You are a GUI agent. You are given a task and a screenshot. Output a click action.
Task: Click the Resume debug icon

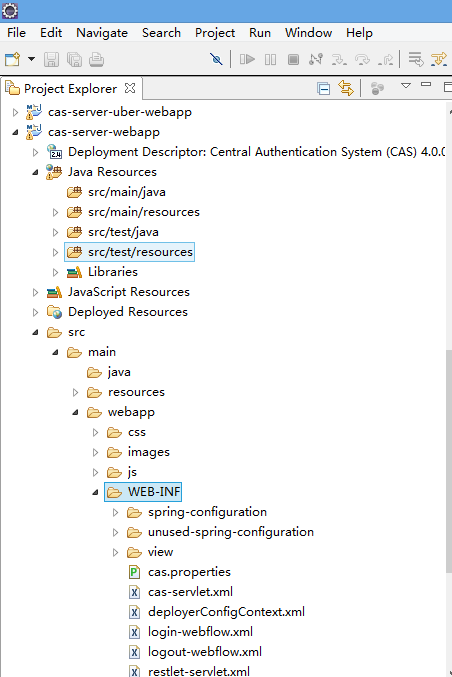click(x=247, y=59)
